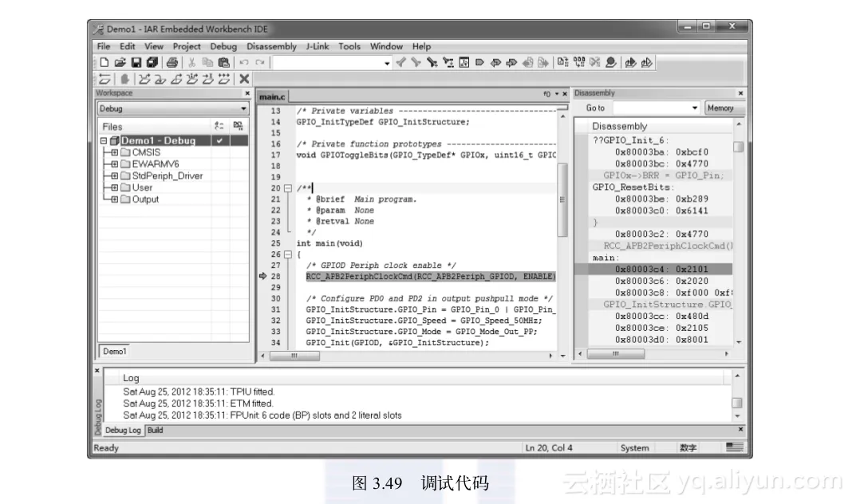
Task: Click the Cut scissors icon
Action: 191,63
